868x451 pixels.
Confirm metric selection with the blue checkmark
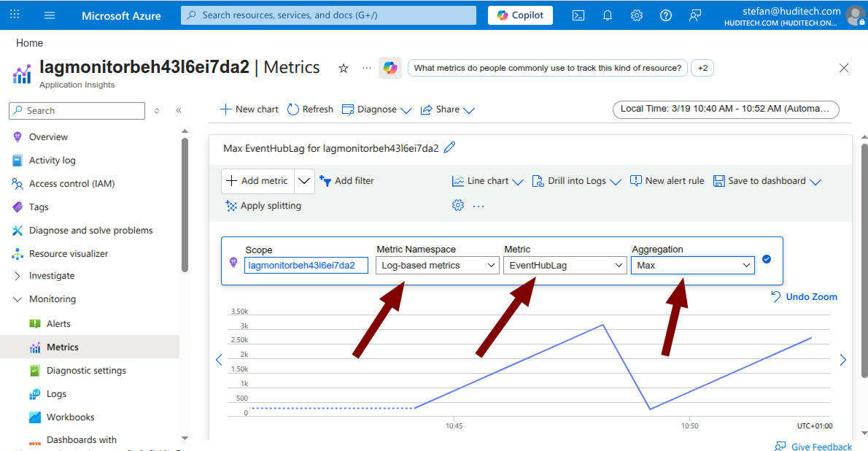tap(767, 258)
